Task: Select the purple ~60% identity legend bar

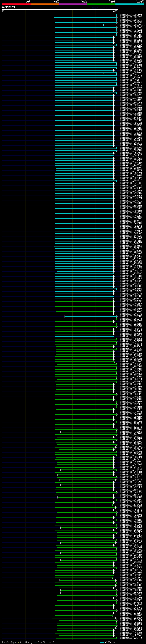Action: click(73, 4)
